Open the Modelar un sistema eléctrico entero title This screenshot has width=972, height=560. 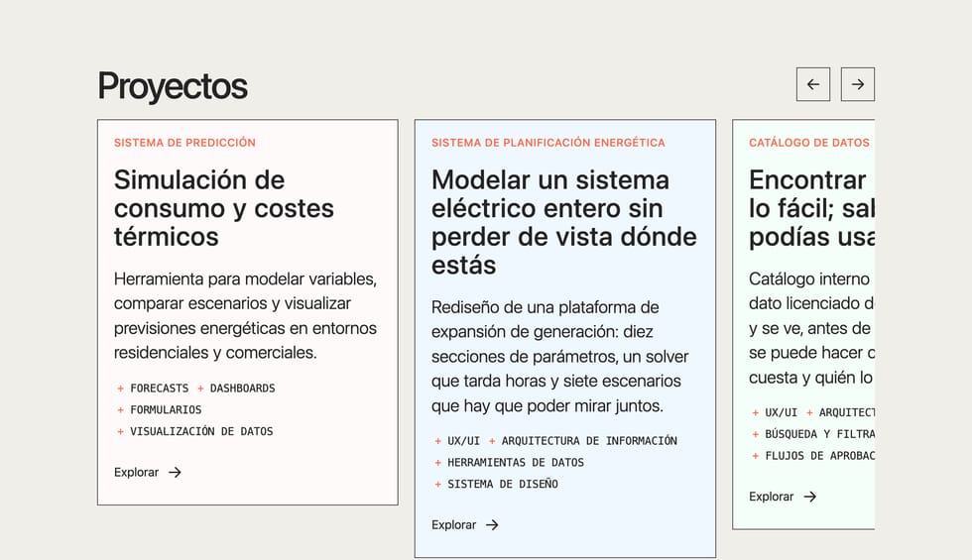point(564,222)
